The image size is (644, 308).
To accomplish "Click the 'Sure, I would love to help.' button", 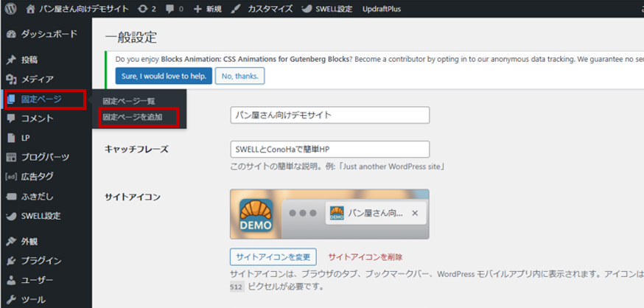I will [x=164, y=76].
